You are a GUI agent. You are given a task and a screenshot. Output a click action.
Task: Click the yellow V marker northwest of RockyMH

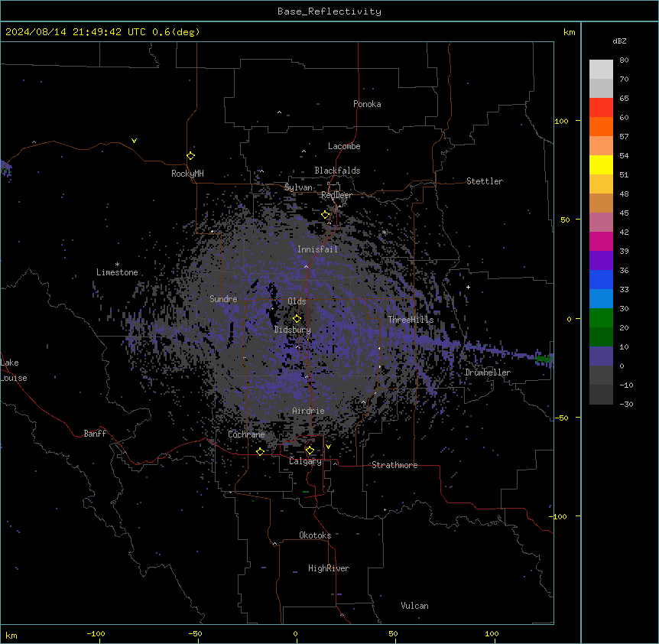point(134,141)
